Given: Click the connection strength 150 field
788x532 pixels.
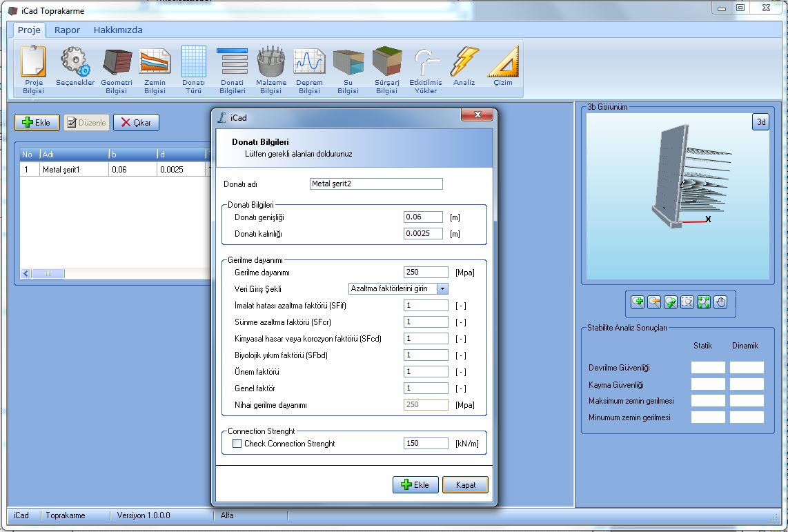Looking at the screenshot, I should click(x=426, y=443).
